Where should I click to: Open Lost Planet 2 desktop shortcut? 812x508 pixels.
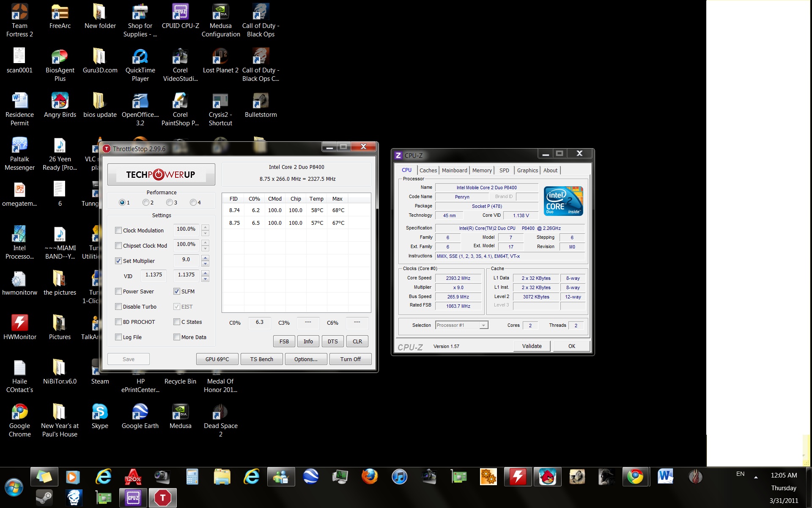click(221, 61)
